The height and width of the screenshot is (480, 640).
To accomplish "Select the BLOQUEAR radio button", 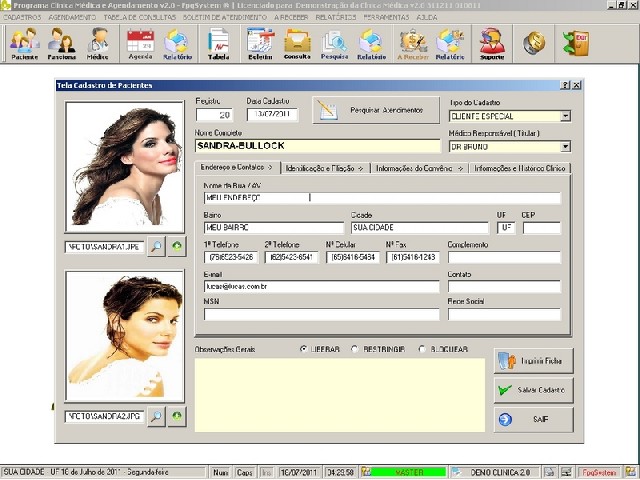I will click(x=422, y=349).
